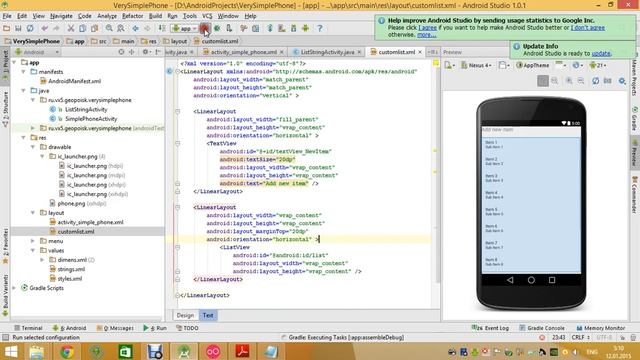The height and width of the screenshot is (360, 640).
Task: Click the Copy toolbar icon
Action: [82, 28]
